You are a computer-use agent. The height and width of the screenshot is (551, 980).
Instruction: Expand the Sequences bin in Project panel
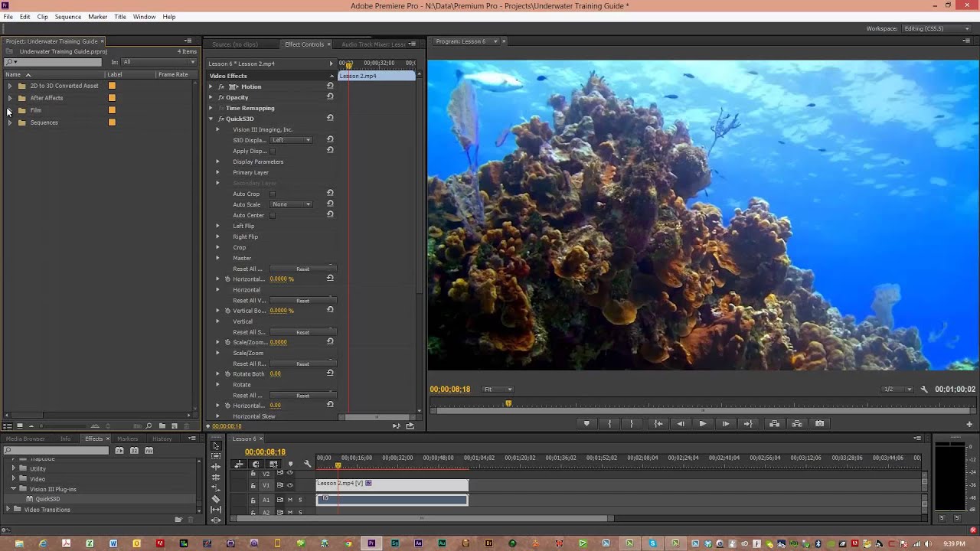click(x=9, y=122)
